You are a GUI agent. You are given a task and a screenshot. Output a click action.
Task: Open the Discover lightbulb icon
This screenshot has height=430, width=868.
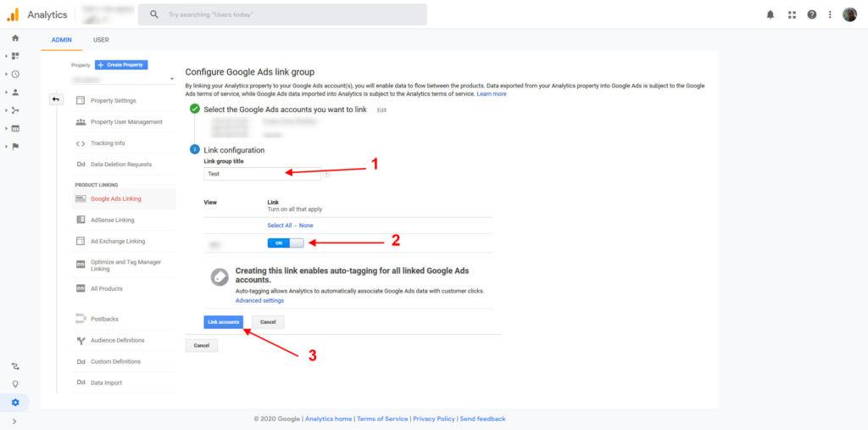click(x=15, y=384)
